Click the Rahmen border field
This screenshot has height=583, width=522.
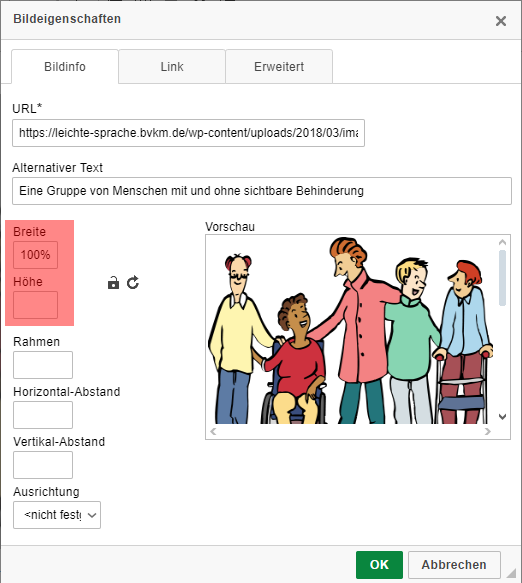(43, 365)
